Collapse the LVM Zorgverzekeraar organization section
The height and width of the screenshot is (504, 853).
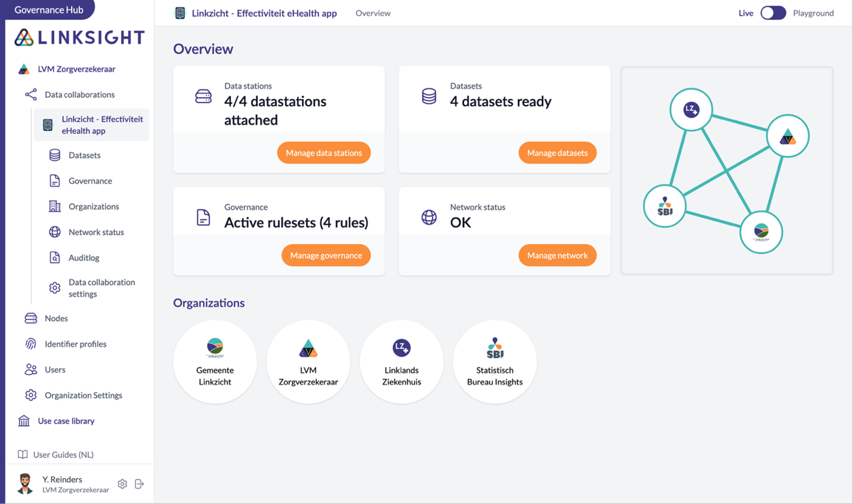coord(76,69)
